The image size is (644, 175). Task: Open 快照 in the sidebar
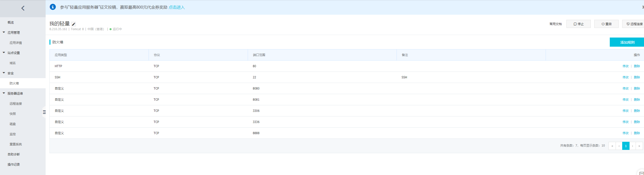(13, 114)
